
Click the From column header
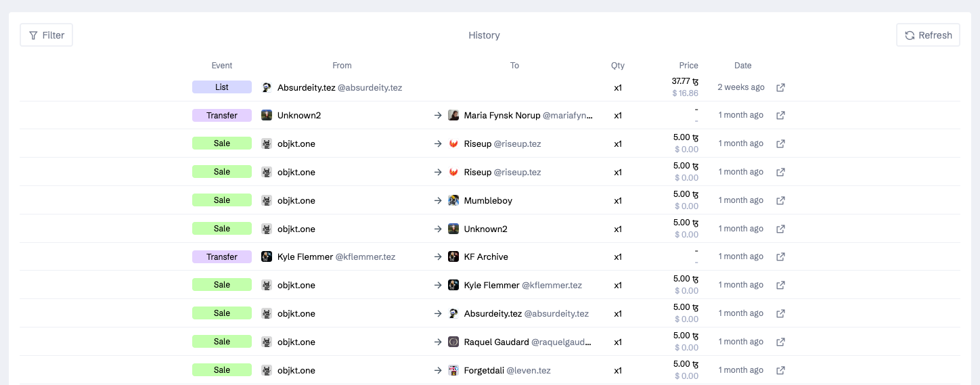342,66
